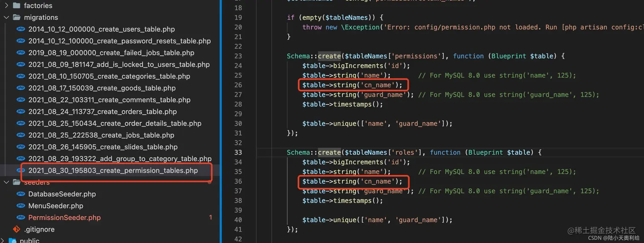
Task: Click the PermissionSeeder.php problem count badge
Action: [x=210, y=217]
